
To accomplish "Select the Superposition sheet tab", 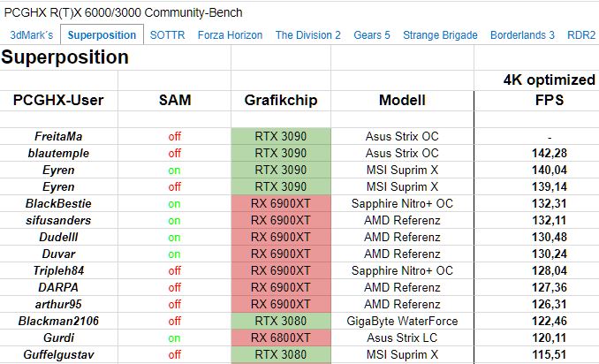I will coord(102,35).
